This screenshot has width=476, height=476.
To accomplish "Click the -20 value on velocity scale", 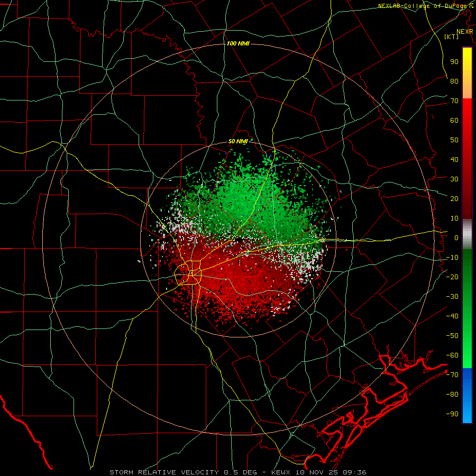I will [452, 277].
